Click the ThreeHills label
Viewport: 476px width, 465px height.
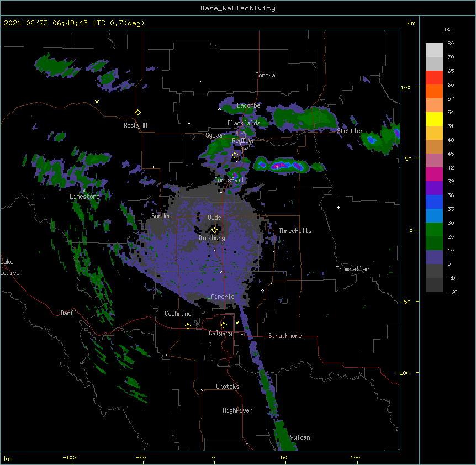point(295,231)
